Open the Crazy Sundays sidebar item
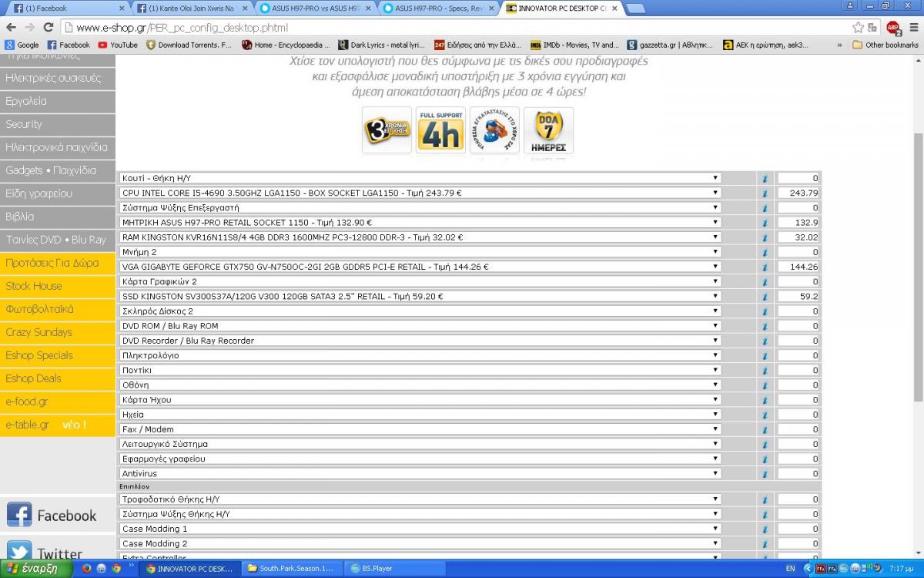This screenshot has height=578, width=924. (x=57, y=332)
